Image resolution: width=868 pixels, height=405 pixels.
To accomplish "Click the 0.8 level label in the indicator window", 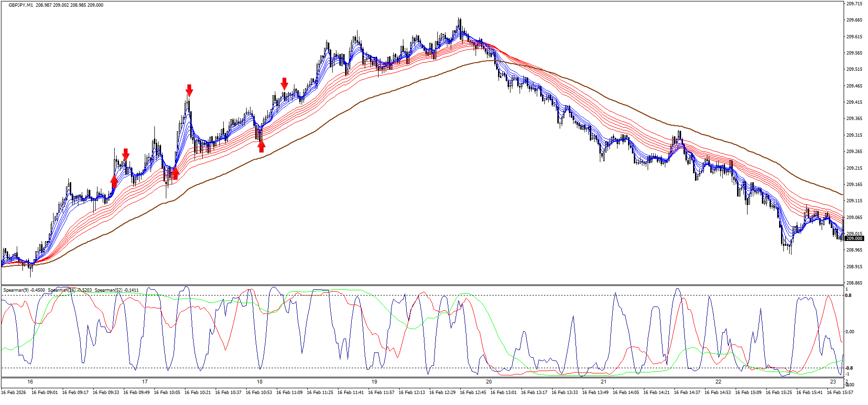I will [x=848, y=296].
